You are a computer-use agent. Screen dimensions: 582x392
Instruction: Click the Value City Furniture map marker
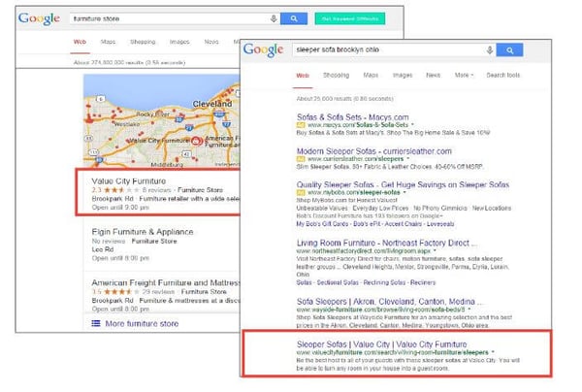click(x=196, y=141)
